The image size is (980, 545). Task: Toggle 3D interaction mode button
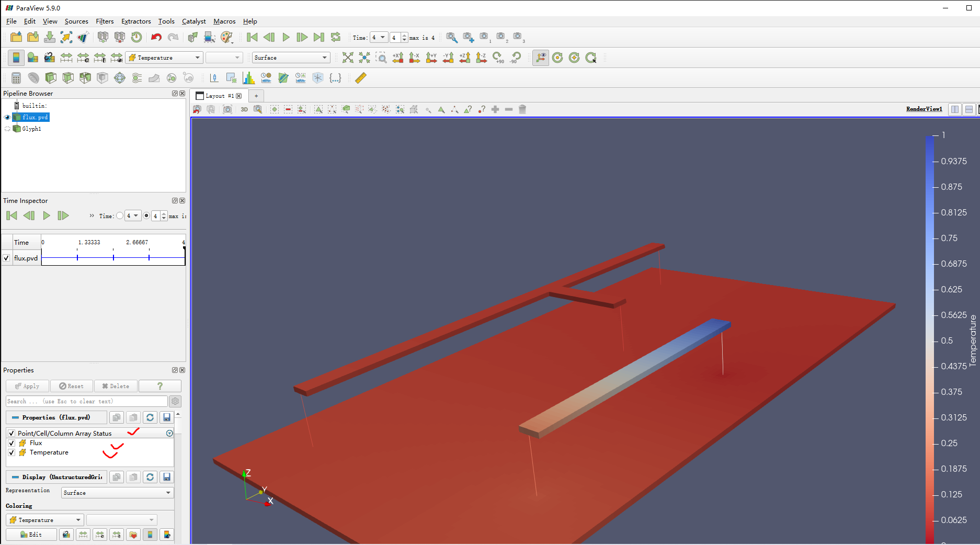click(244, 109)
